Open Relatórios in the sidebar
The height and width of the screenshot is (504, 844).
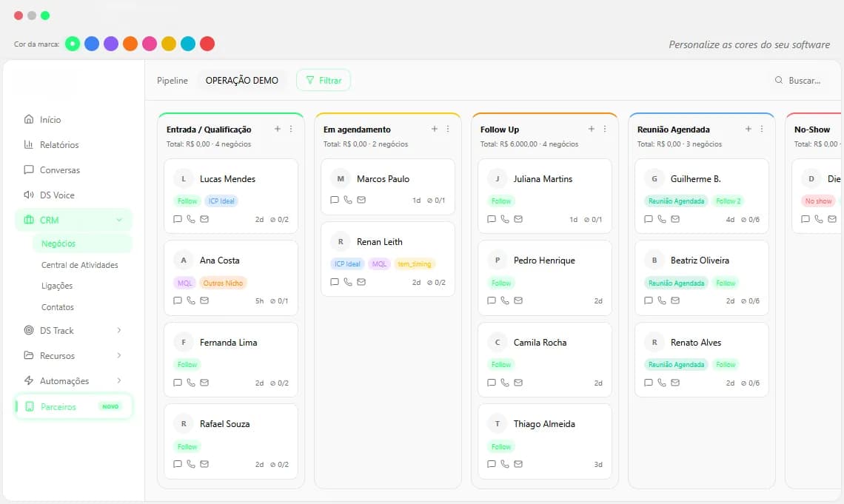(73, 145)
